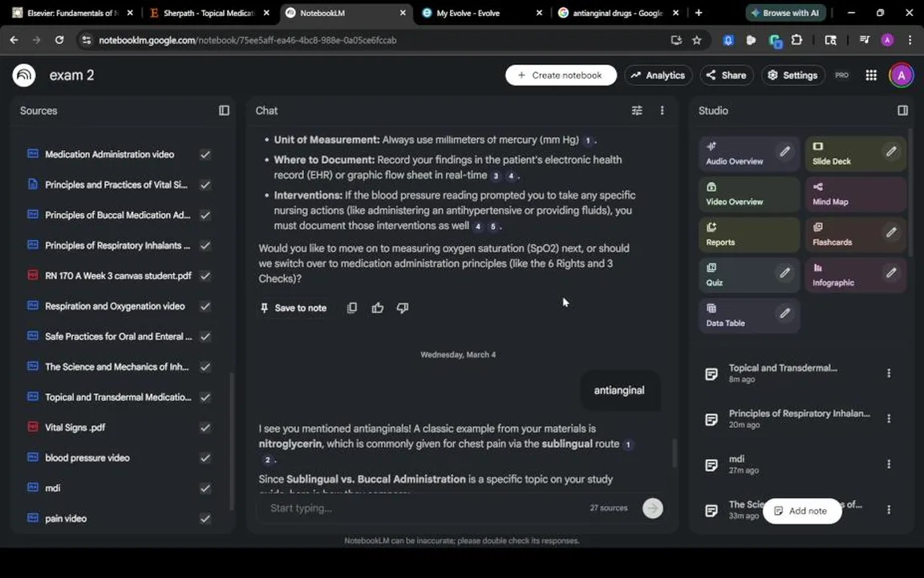Viewport: 924px width, 578px height.
Task: Edit Data Table options
Action: click(x=785, y=313)
